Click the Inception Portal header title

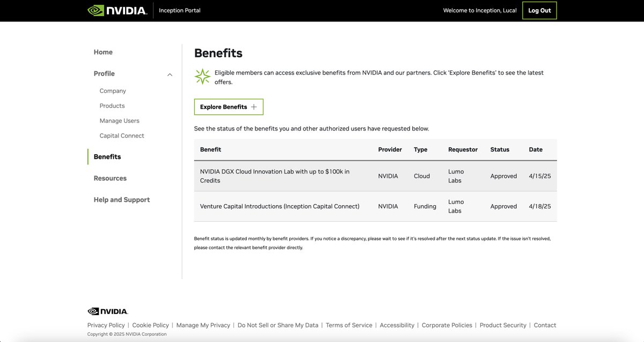[x=180, y=10]
